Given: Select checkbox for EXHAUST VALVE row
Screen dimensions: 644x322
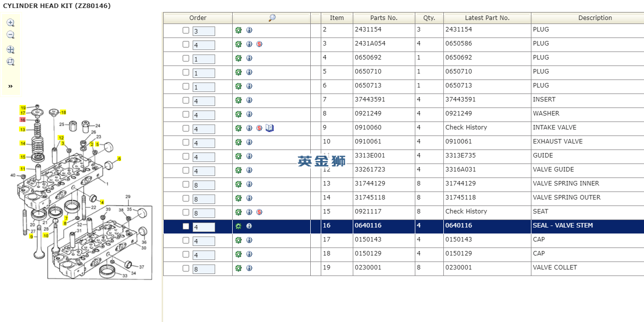Looking at the screenshot, I should tap(186, 142).
